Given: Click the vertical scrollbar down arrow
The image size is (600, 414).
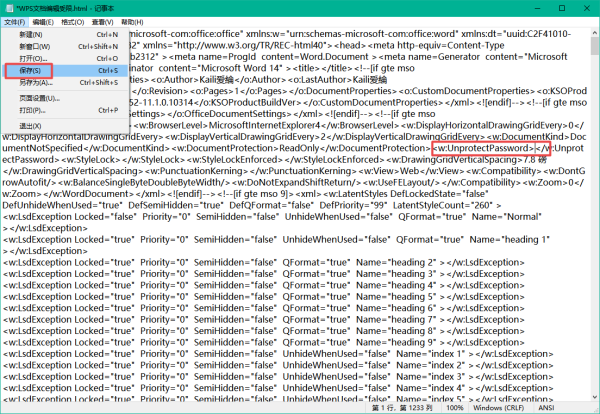Looking at the screenshot, I should pos(595,397).
